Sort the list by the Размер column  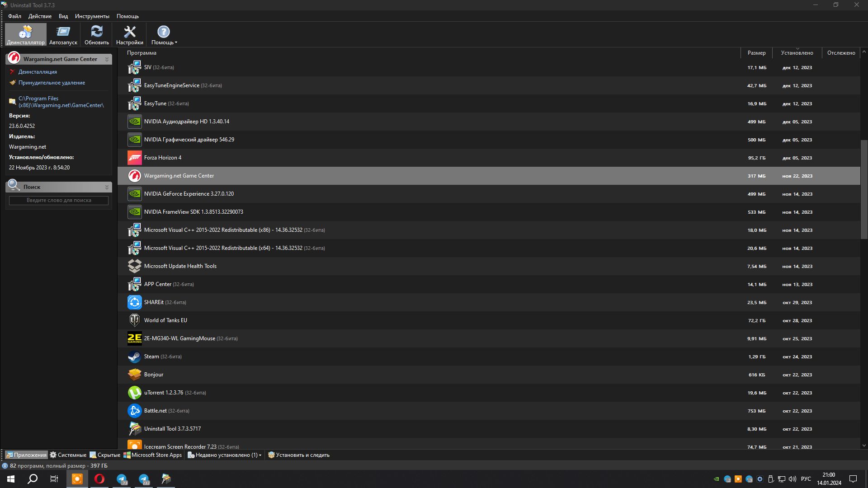coord(756,53)
